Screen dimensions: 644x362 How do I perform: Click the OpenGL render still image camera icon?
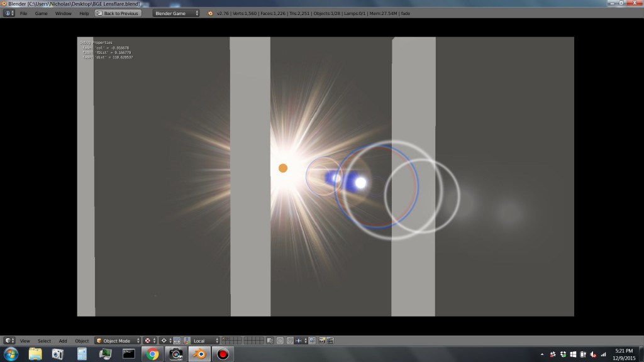point(322,341)
